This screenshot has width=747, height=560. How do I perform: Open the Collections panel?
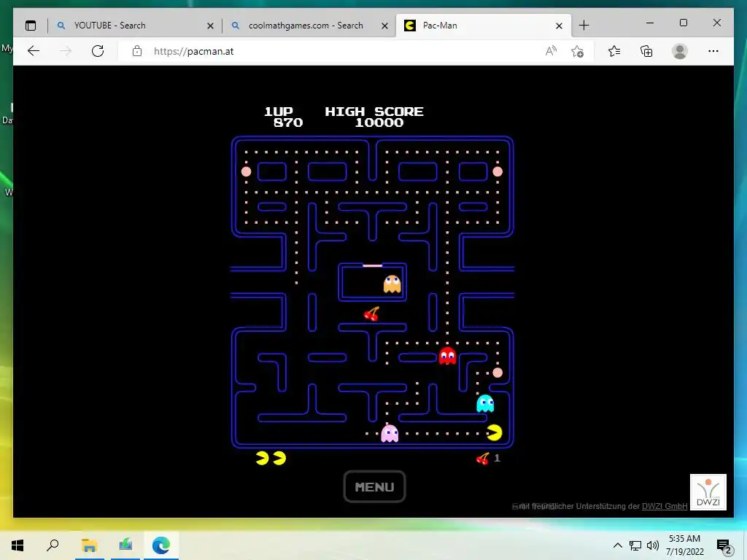pyautogui.click(x=646, y=52)
